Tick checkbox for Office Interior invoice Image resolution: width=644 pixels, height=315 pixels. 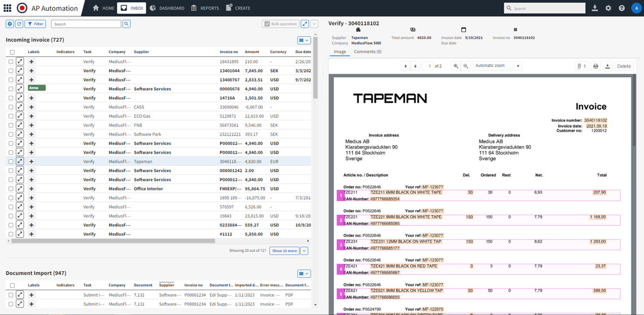point(11,189)
